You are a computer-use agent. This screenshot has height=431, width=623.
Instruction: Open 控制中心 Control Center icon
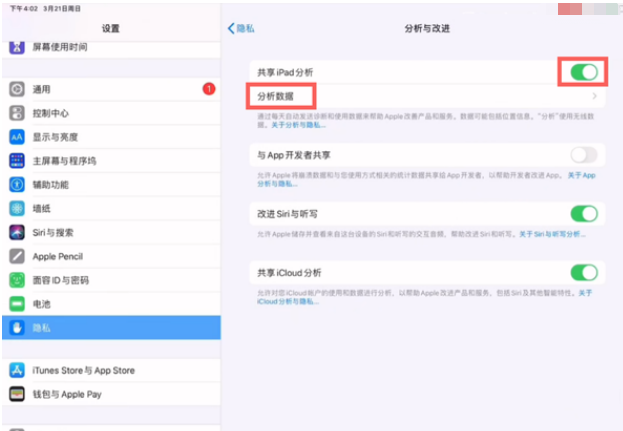(17, 113)
